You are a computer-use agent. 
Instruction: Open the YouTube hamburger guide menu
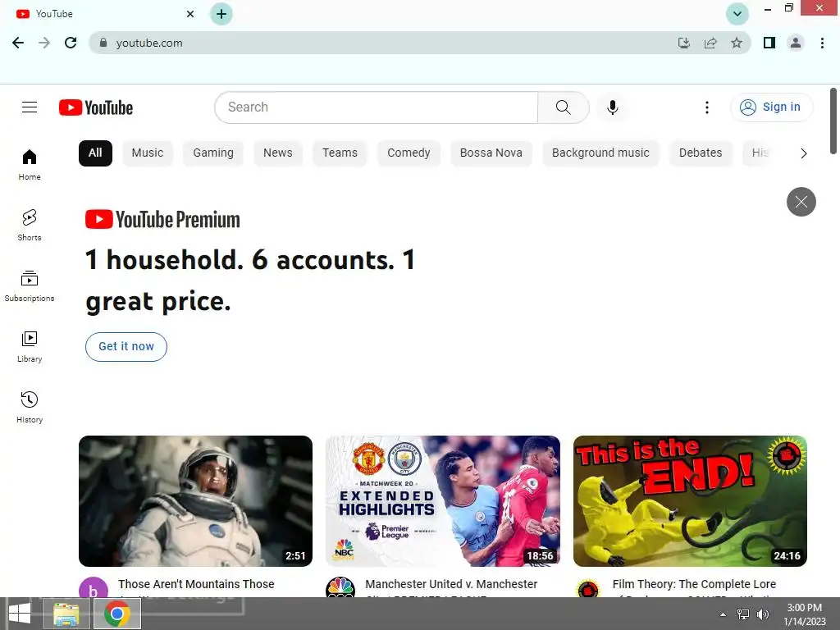pos(30,107)
